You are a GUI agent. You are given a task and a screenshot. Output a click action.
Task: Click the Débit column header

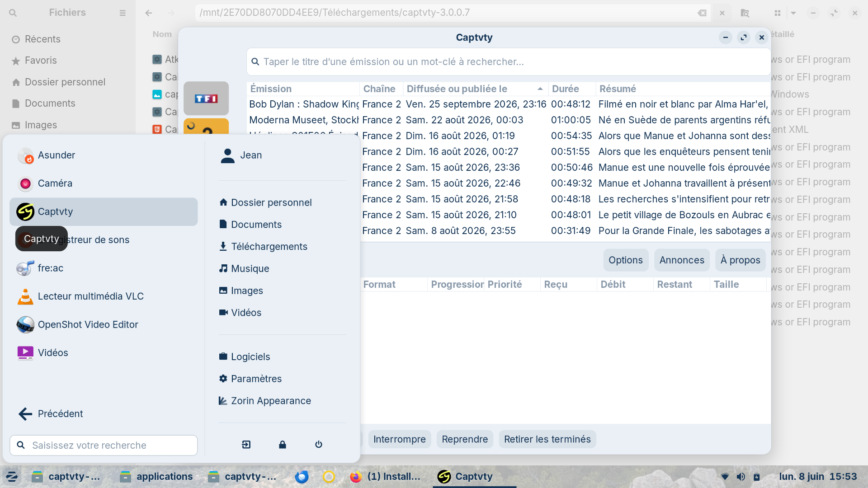coord(625,285)
